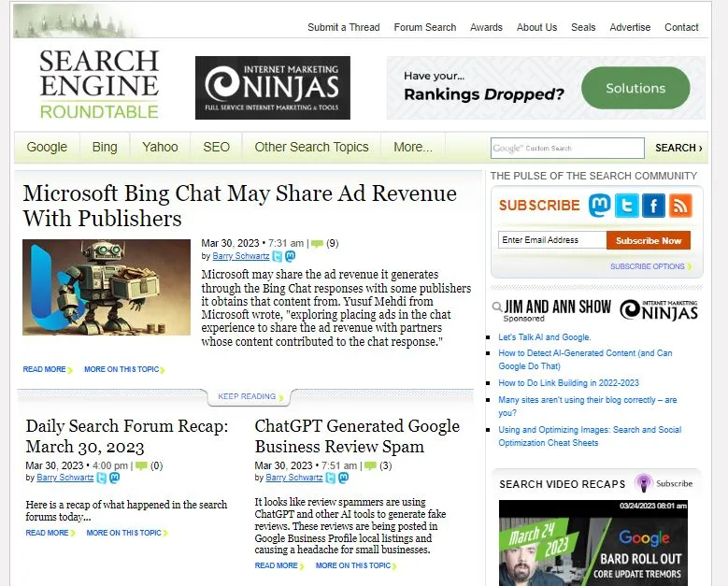Open the About Us page

(x=536, y=27)
